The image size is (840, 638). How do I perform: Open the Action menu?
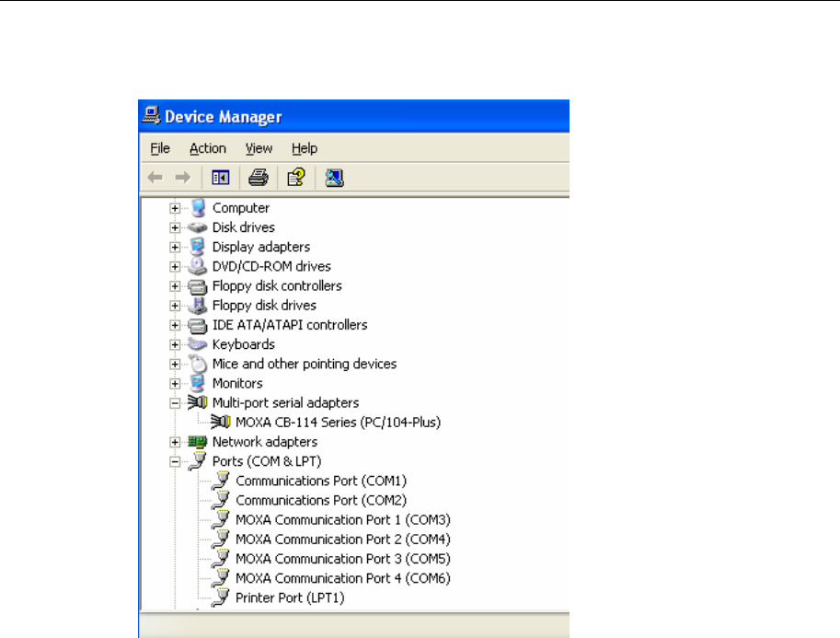coord(208,148)
